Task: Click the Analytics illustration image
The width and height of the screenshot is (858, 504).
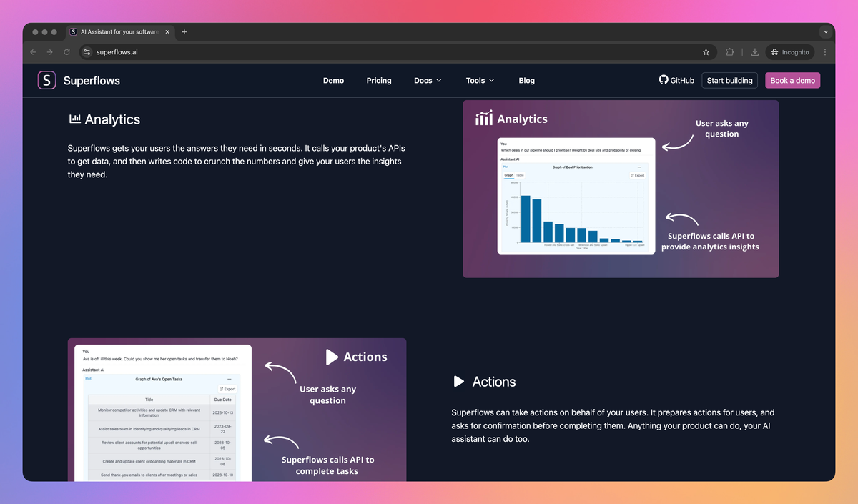Action: 621,189
